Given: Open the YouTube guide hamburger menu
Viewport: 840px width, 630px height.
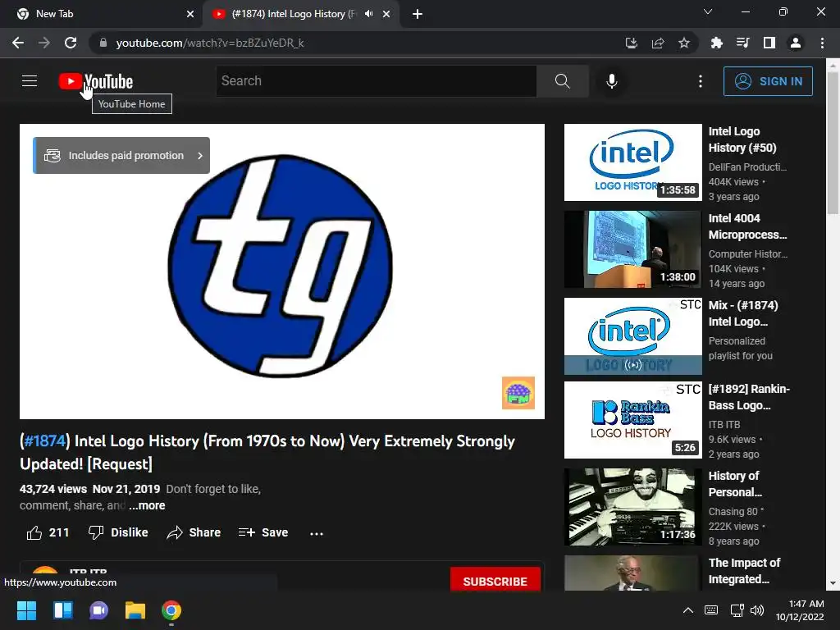Looking at the screenshot, I should tap(30, 81).
